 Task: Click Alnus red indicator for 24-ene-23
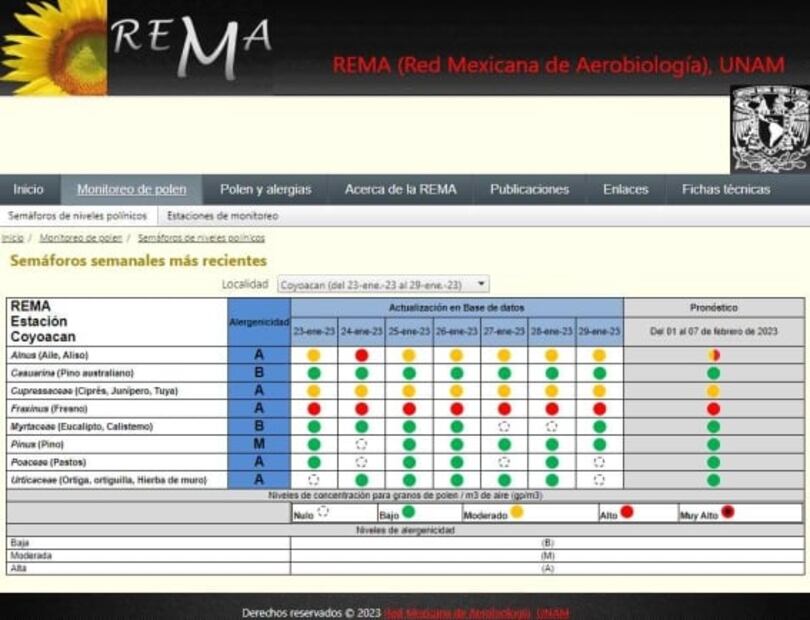coord(361,355)
